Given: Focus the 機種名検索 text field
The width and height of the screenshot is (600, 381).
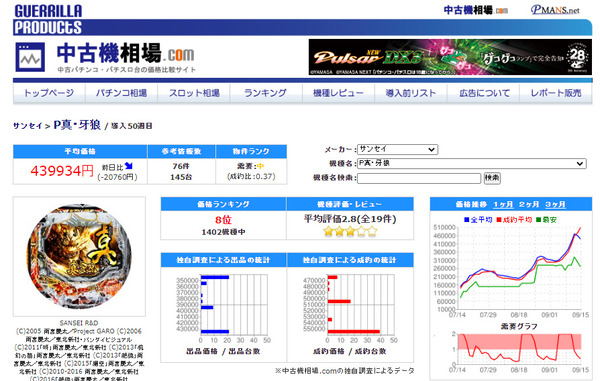Looking at the screenshot, I should (x=419, y=178).
